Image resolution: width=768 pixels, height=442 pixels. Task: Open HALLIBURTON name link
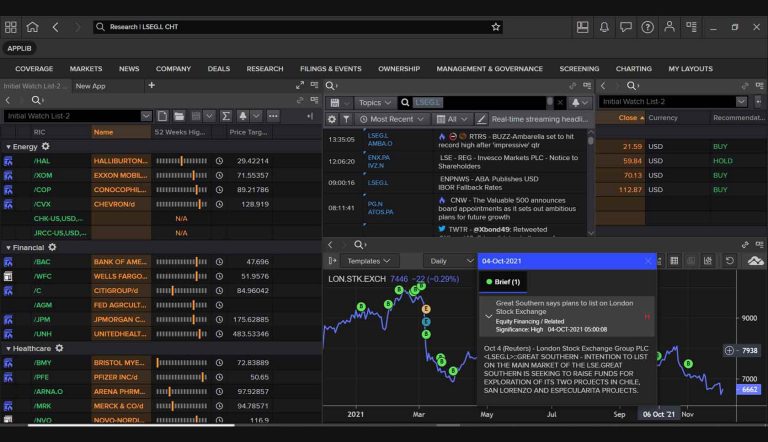[x=120, y=161]
